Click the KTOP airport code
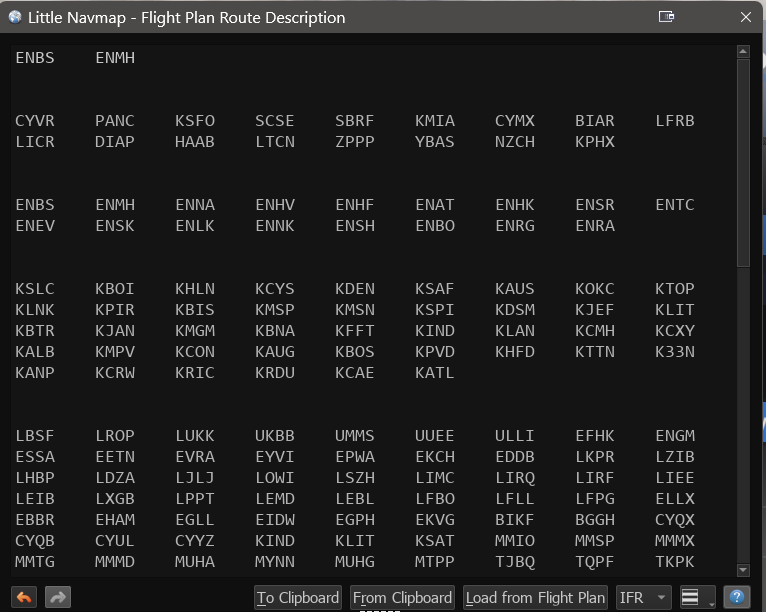This screenshot has height=612, width=766. point(675,289)
